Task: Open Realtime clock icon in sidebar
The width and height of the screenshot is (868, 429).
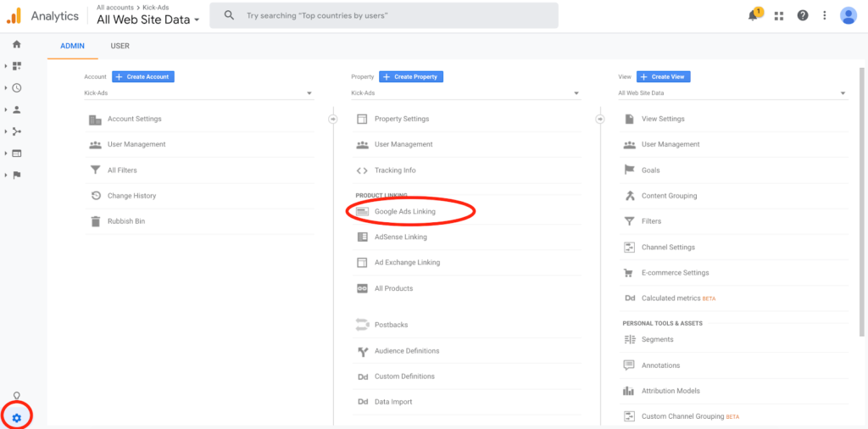Action: tap(17, 87)
